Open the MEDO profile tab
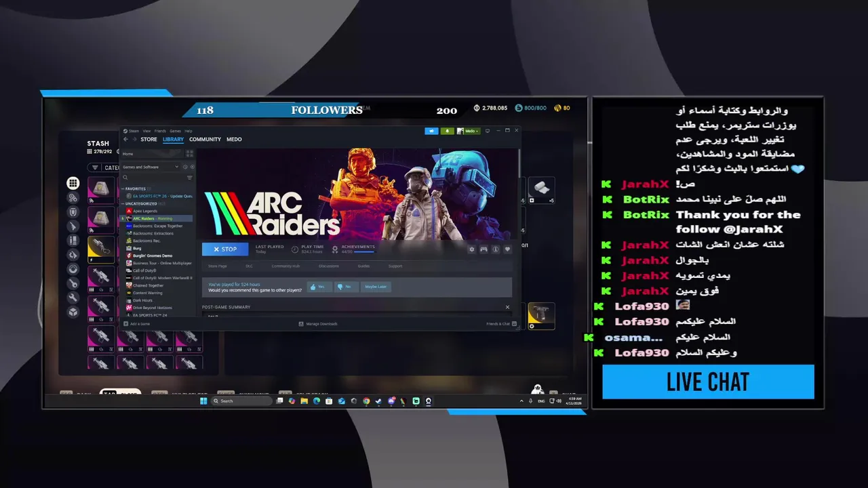Image resolution: width=868 pixels, height=488 pixels. point(234,139)
